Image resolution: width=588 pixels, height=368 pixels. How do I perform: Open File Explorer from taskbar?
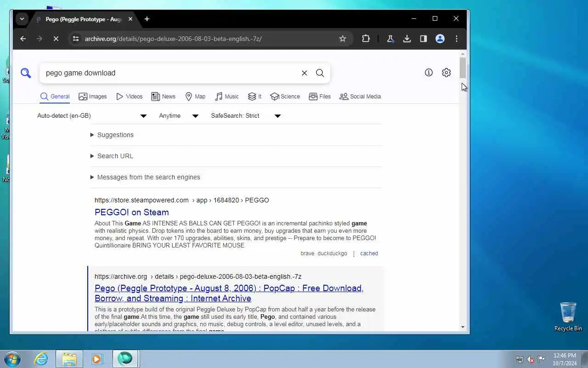pyautogui.click(x=69, y=359)
